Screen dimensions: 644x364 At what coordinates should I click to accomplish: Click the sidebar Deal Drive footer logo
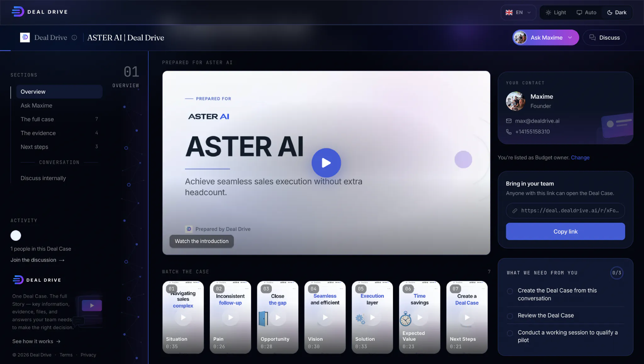coord(37,280)
